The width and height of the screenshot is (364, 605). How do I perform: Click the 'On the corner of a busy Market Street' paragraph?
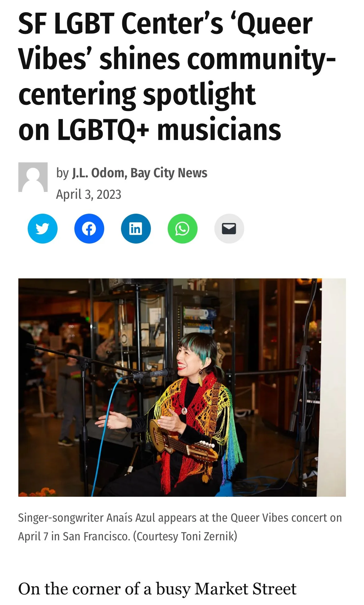point(157,589)
